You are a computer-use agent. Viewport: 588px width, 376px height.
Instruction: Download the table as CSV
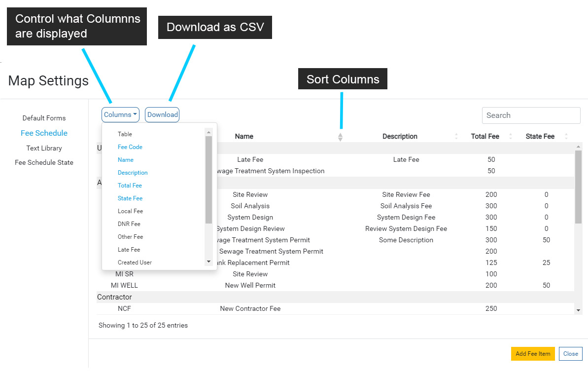(162, 114)
